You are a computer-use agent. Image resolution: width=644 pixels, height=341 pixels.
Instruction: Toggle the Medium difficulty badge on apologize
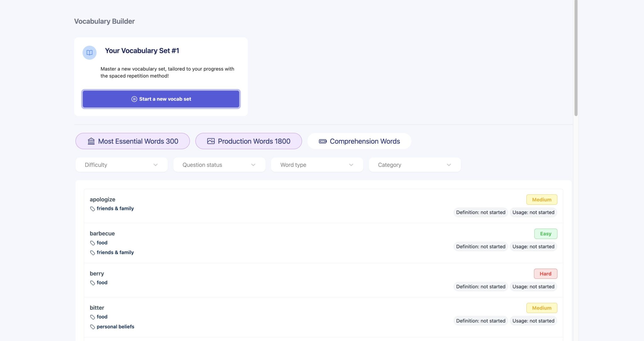click(x=541, y=199)
